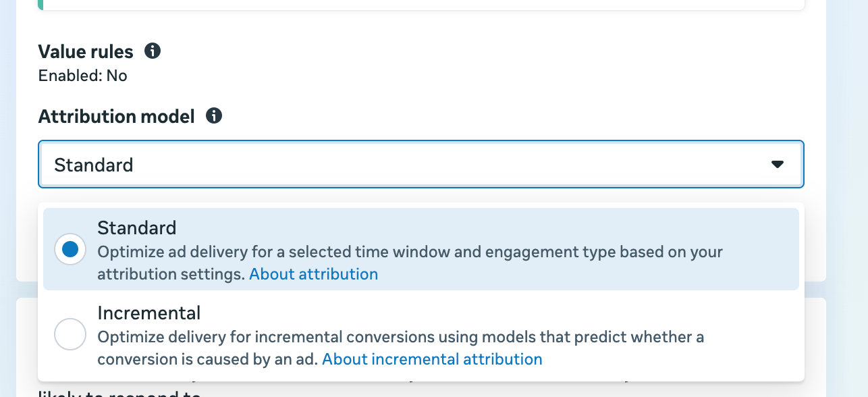Select the Incremental radio button
Image resolution: width=868 pixels, height=397 pixels.
(70, 334)
